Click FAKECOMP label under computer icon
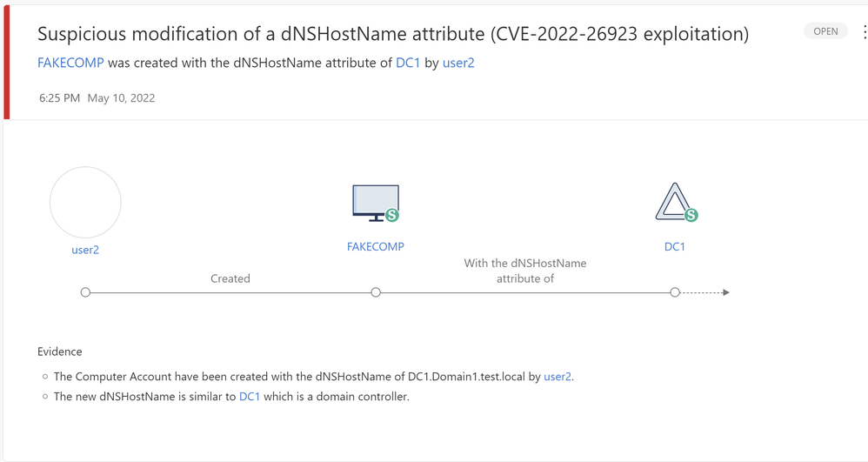The height and width of the screenshot is (462, 868). (x=376, y=246)
